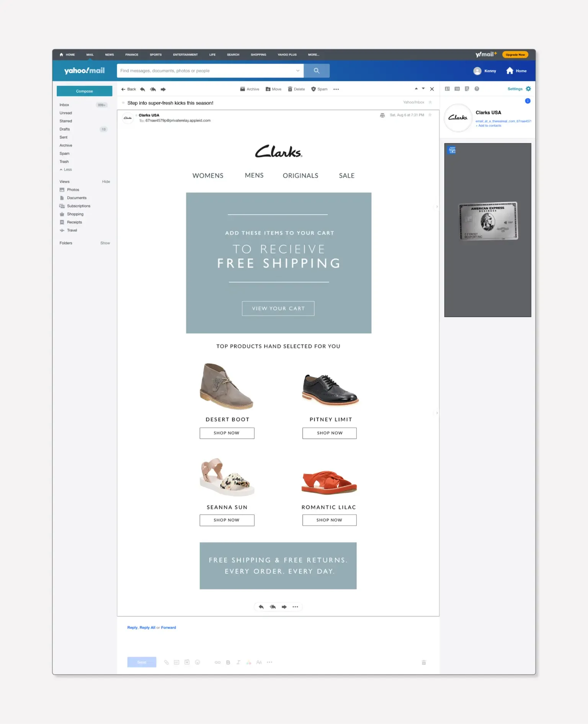Hide the Views section

(x=106, y=182)
